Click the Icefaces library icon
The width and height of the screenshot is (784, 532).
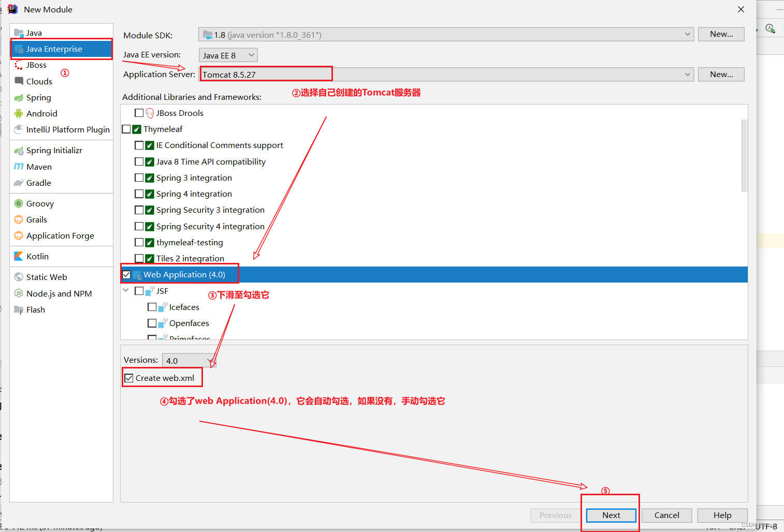pyautogui.click(x=163, y=307)
